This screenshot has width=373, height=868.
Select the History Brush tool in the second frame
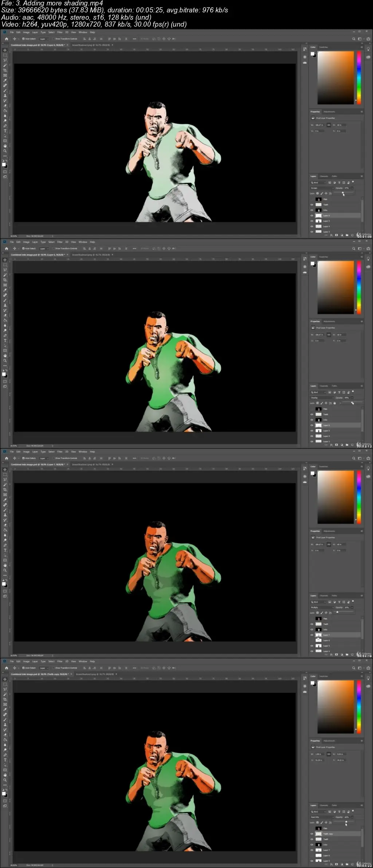5,310
